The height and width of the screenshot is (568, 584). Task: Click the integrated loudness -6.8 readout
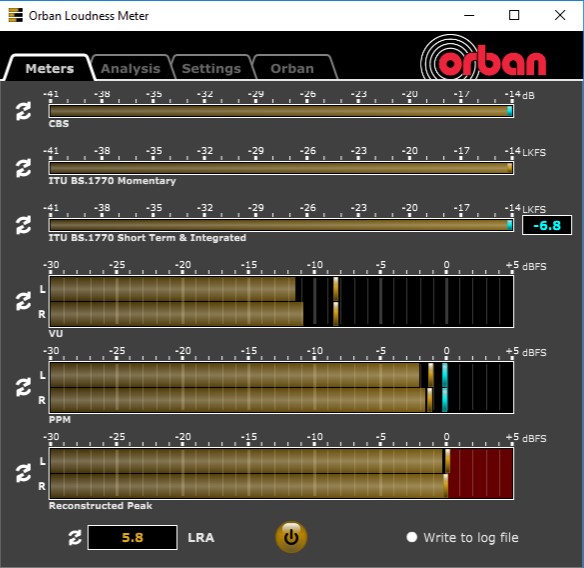pyautogui.click(x=547, y=225)
